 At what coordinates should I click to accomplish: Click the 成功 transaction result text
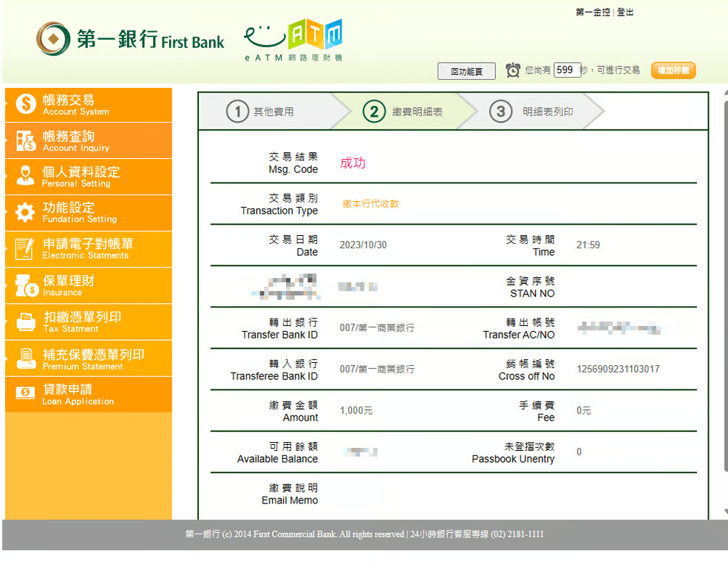click(x=353, y=163)
